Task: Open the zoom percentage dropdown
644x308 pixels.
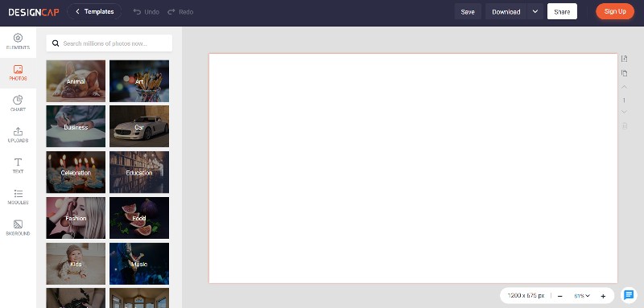Action: point(581,296)
